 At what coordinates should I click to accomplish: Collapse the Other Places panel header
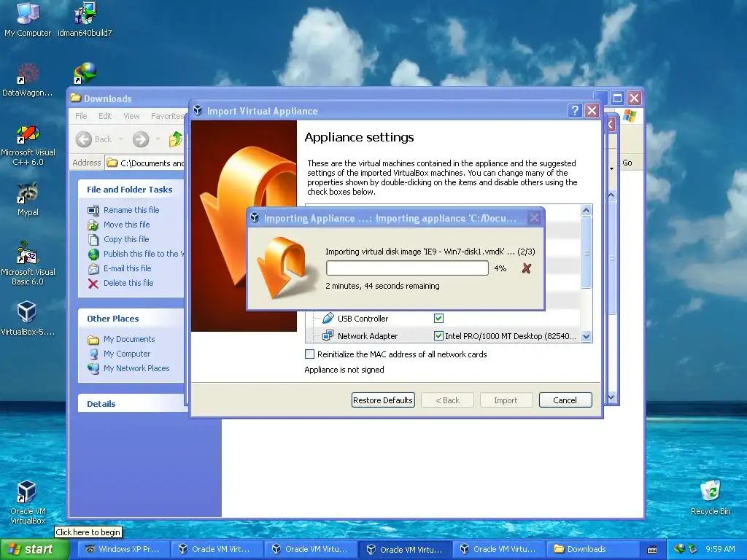point(131,319)
